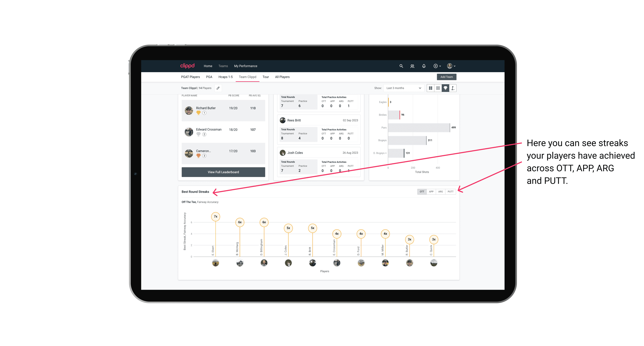Click the search icon in the navbar

(401, 66)
